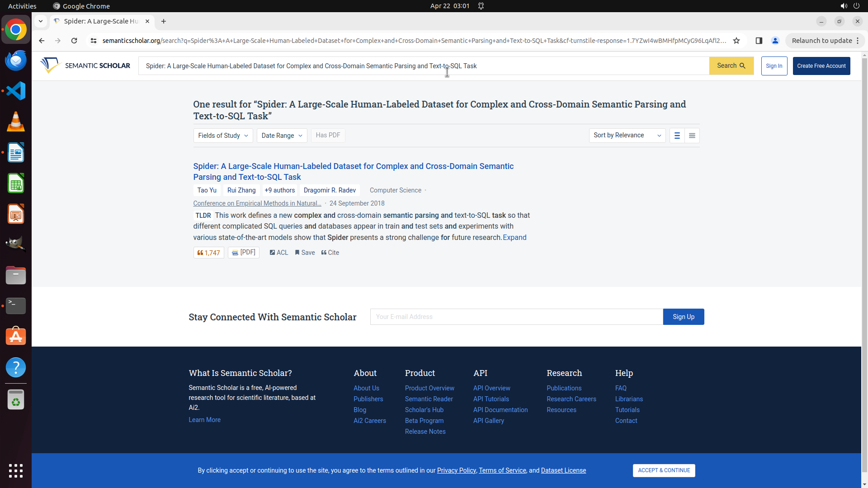
Task: Click the 1,747 citations count icon
Action: (x=200, y=253)
